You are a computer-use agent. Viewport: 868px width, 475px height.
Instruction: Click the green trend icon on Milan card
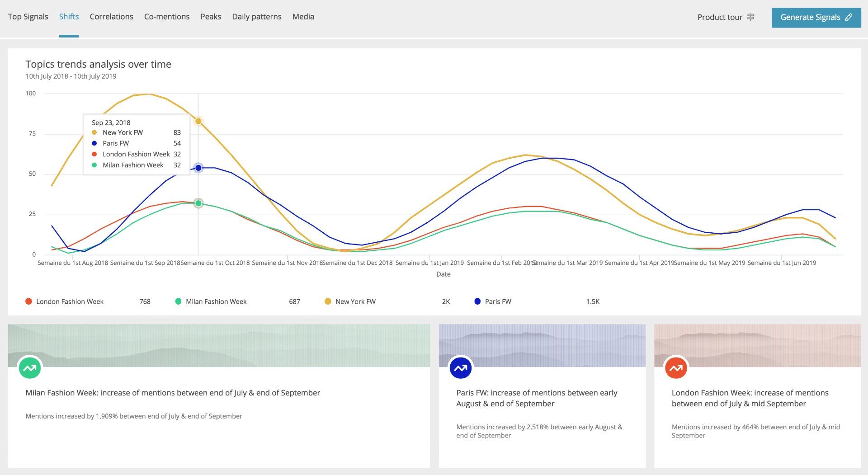tap(30, 368)
